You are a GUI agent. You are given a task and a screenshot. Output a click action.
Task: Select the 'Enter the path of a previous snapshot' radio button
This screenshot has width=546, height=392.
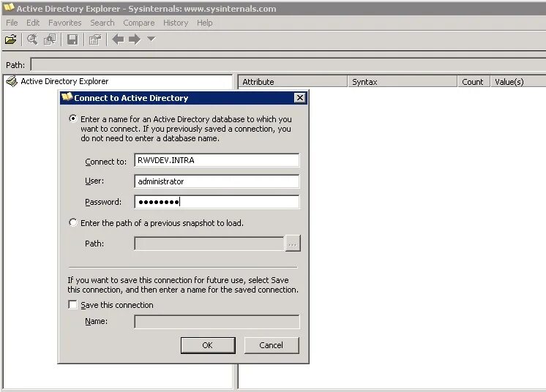click(72, 222)
